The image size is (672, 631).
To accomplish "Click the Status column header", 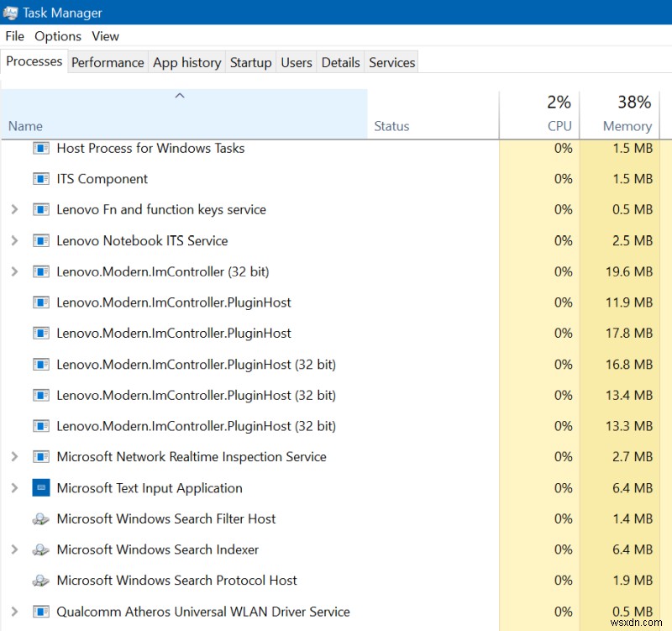I will point(391,126).
